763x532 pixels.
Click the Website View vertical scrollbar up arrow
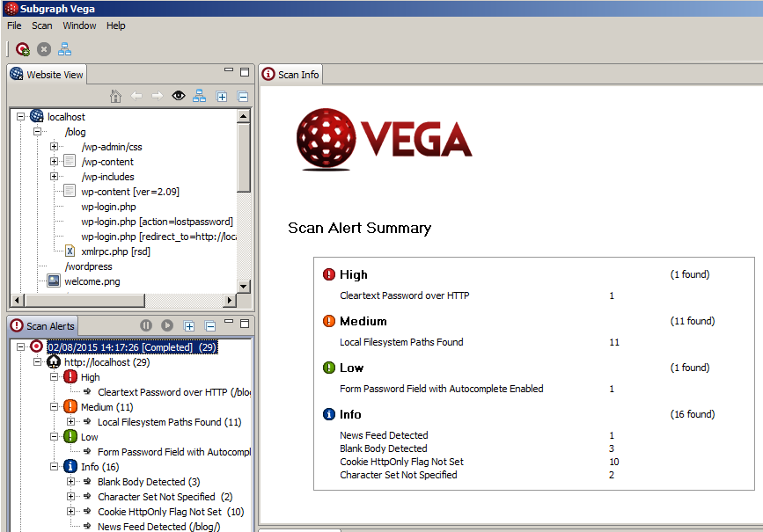(244, 116)
